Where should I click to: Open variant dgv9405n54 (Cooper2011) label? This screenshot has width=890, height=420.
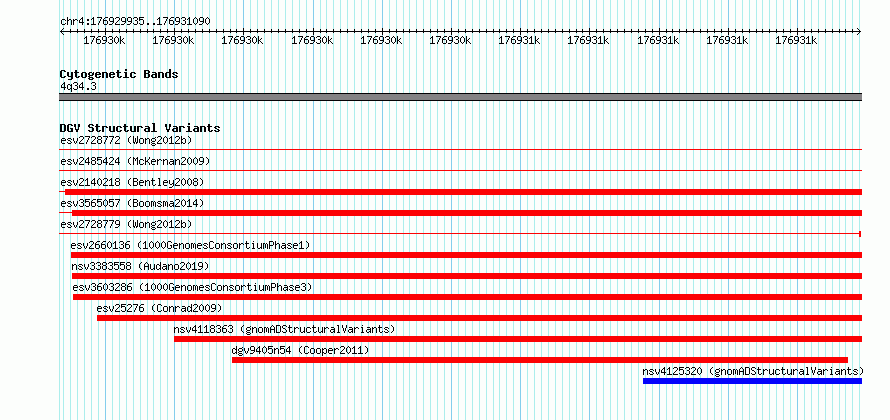coord(300,350)
